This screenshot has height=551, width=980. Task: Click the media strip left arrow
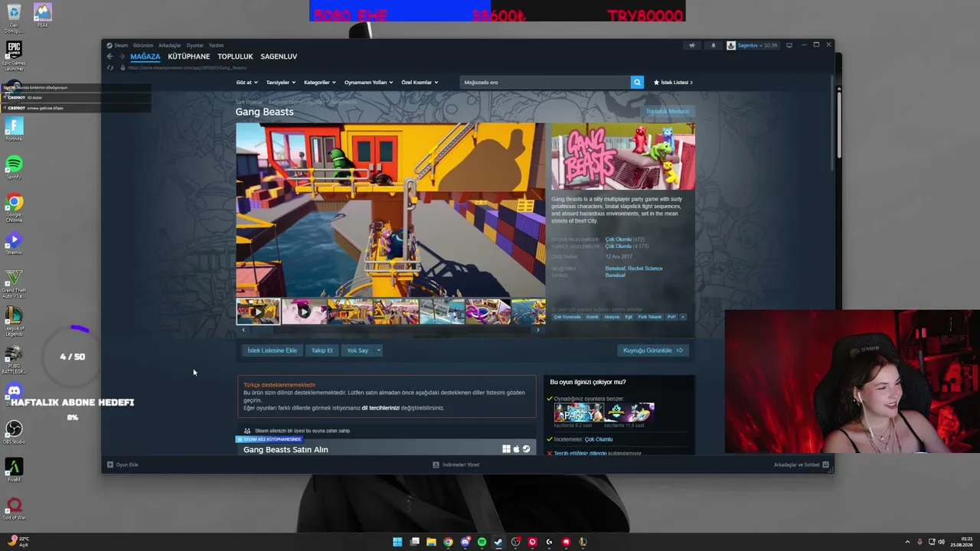tap(243, 330)
